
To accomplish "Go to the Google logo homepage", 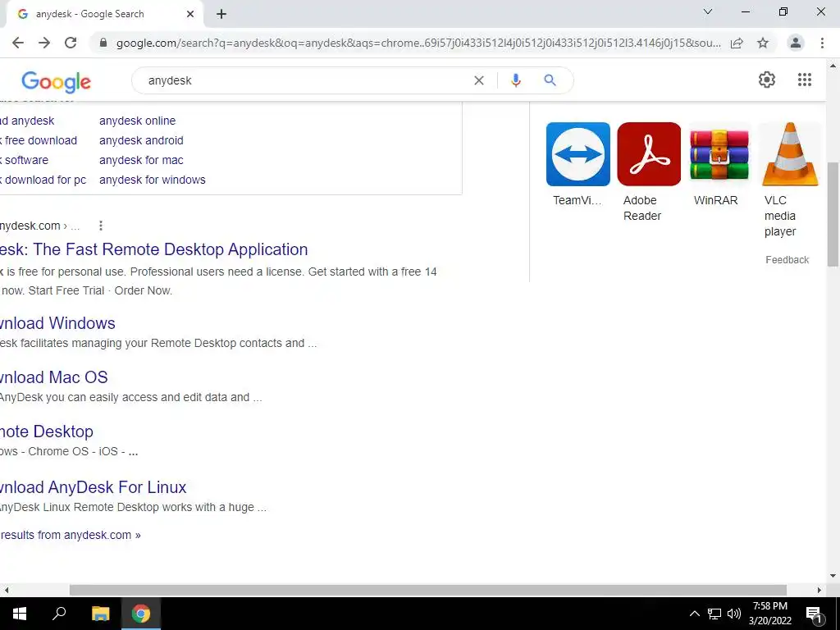I will coord(57,81).
